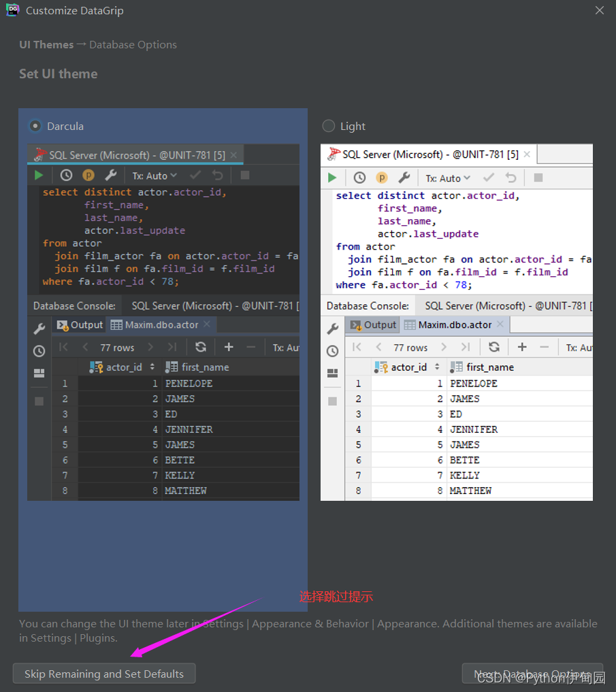
Task: Click the BETTE cell in Light preview
Action: (x=464, y=460)
